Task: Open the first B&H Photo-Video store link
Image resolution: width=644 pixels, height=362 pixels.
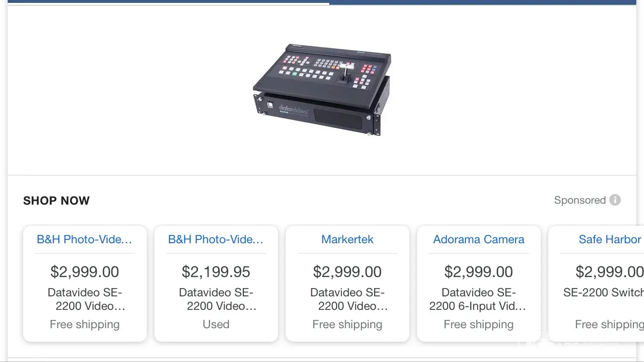Action: (x=84, y=239)
